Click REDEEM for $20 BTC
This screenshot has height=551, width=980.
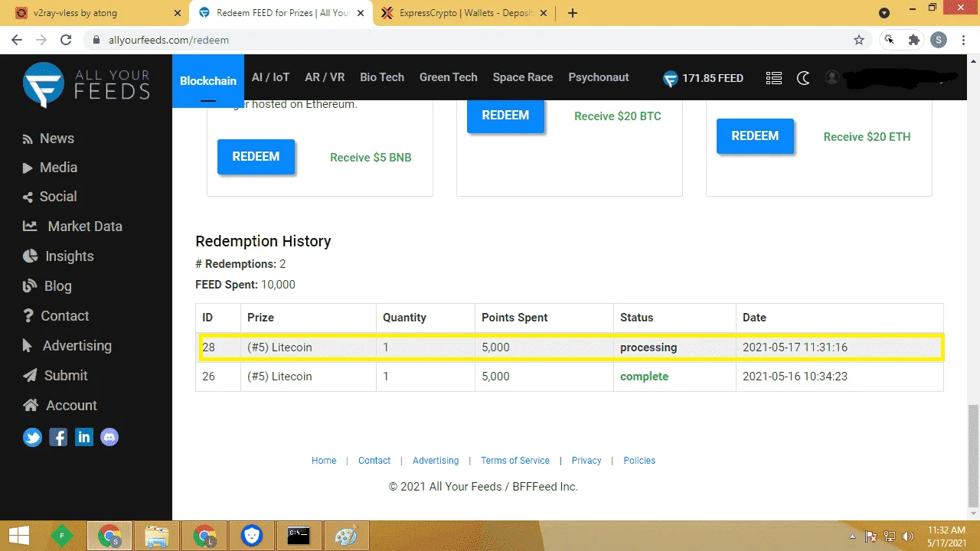tap(505, 116)
